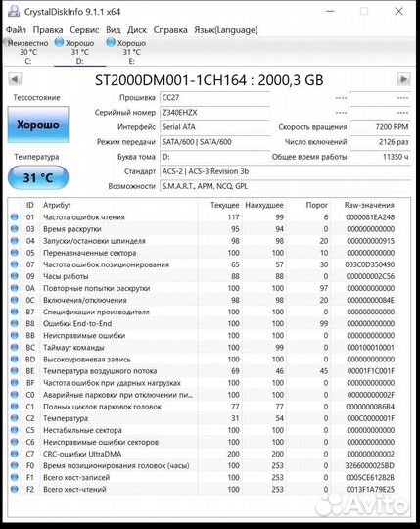
Task: Click status icon for Температура воздушного потока
Action: point(15,370)
